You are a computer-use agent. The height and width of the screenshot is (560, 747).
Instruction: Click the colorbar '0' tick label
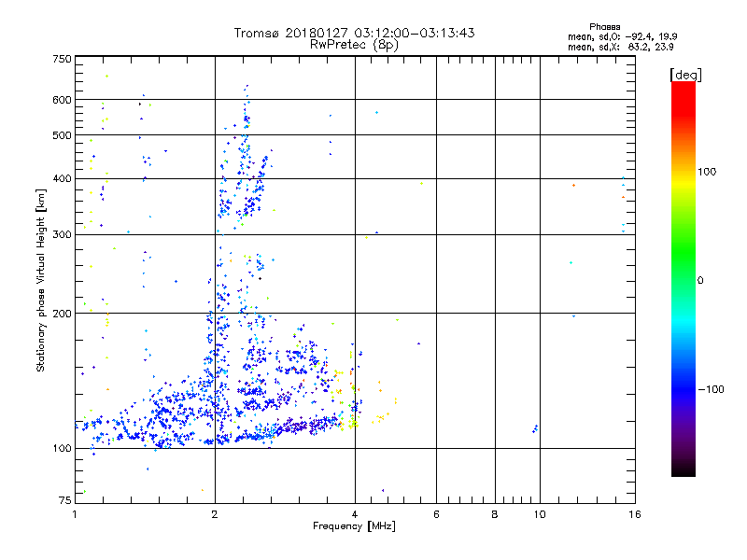pos(700,280)
